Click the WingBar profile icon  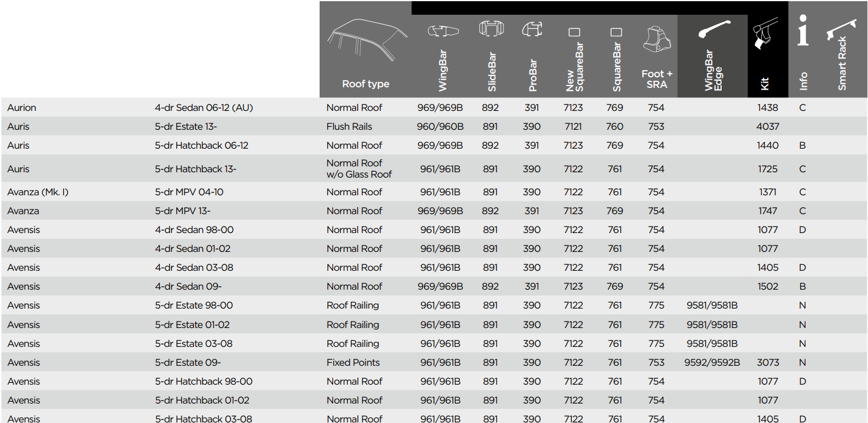(x=442, y=31)
